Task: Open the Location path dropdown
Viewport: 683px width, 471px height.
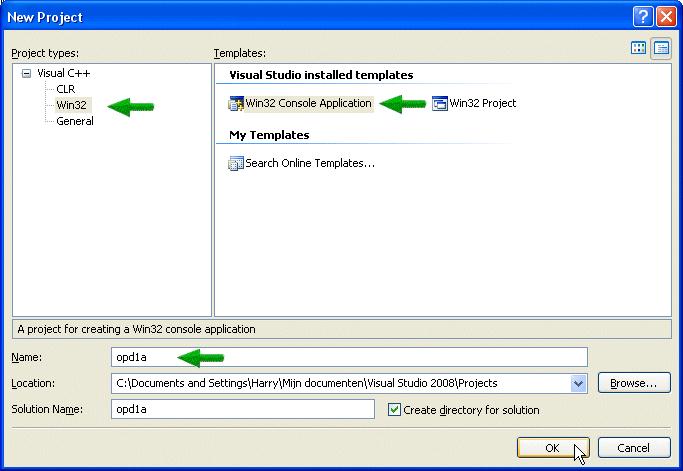Action: (578, 383)
